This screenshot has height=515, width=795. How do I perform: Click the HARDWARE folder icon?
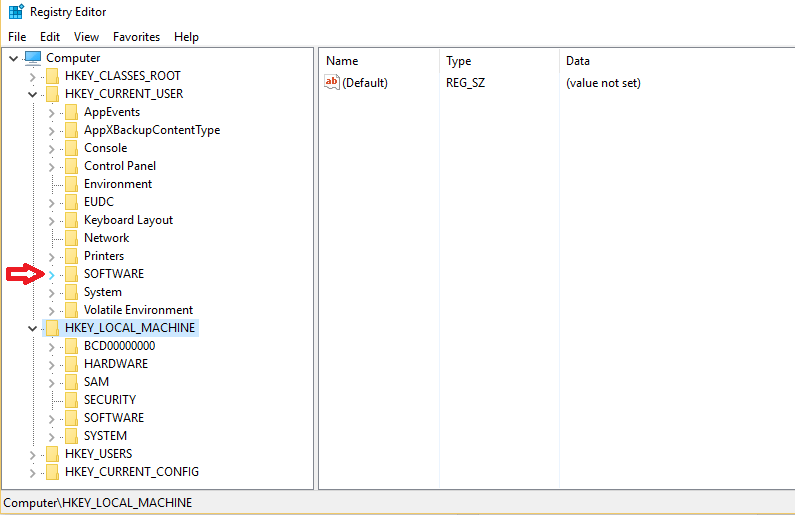[x=71, y=364]
